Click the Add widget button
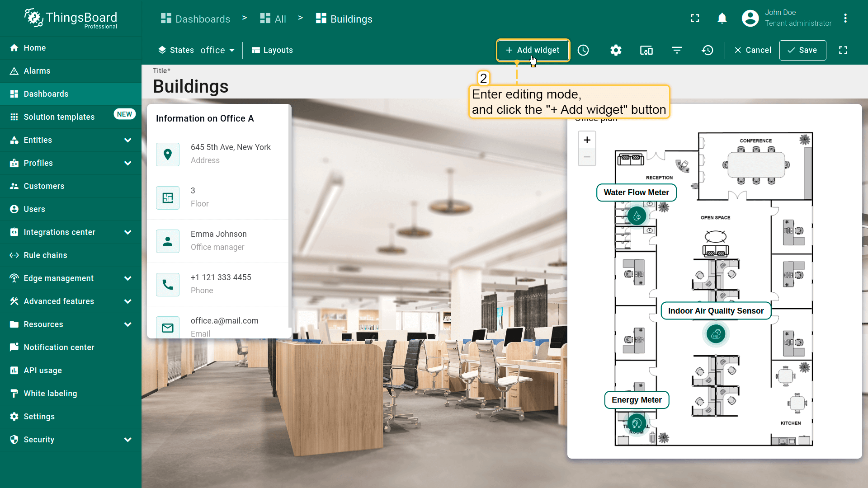Image resolution: width=868 pixels, height=488 pixels. 533,50
